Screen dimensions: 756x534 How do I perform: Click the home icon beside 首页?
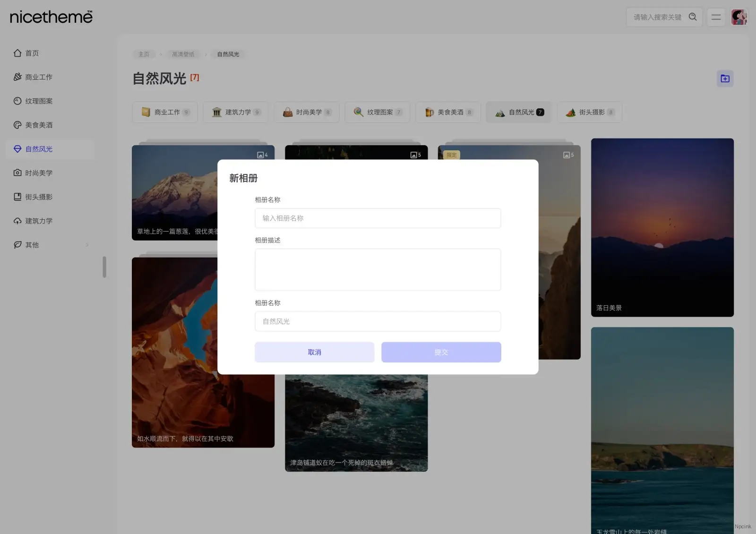coord(17,53)
